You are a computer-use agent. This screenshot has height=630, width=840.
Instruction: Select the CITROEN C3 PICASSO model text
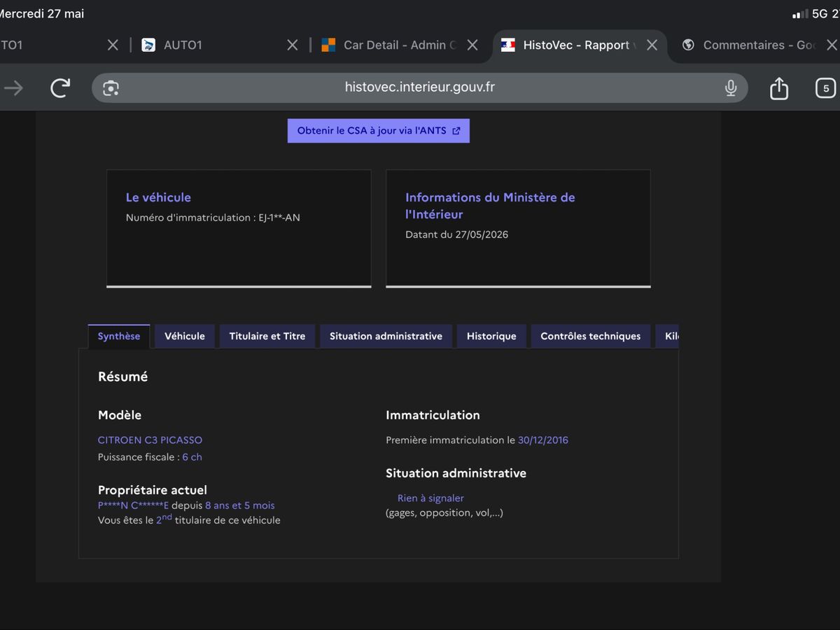pos(150,440)
